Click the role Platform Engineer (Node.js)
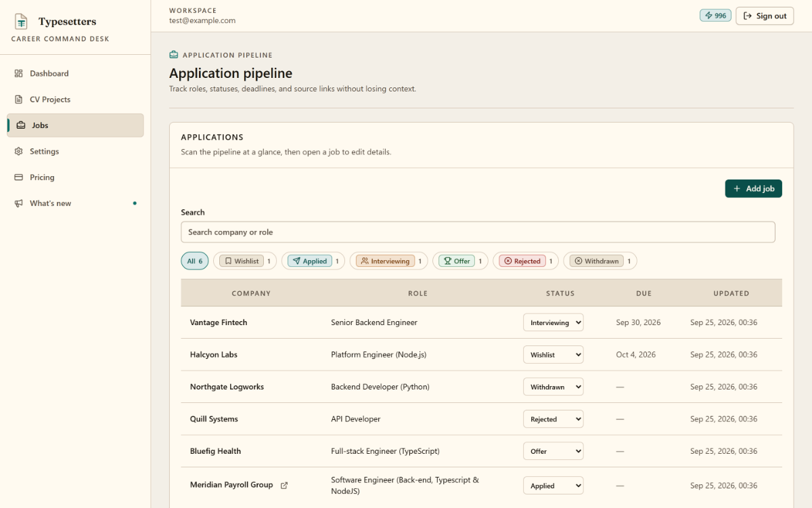 (x=378, y=354)
